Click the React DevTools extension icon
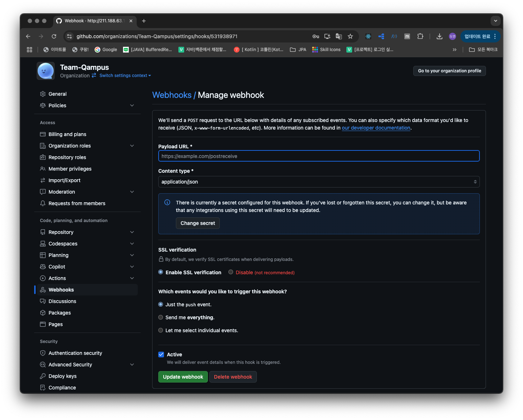Viewport: 523px width, 420px height. tap(368, 36)
